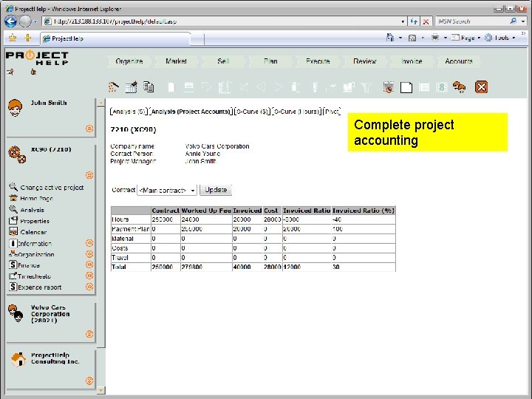Switch to the S-Curve ($) tab
Viewport: 532px width, 399px height.
(x=253, y=112)
